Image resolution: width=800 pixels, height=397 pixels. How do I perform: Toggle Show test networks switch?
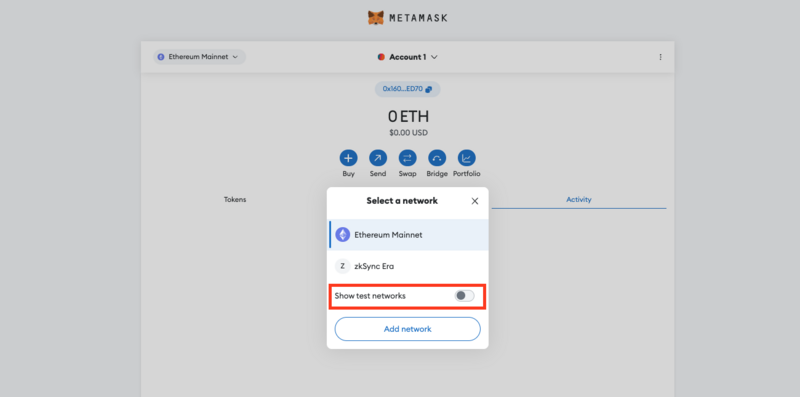465,296
